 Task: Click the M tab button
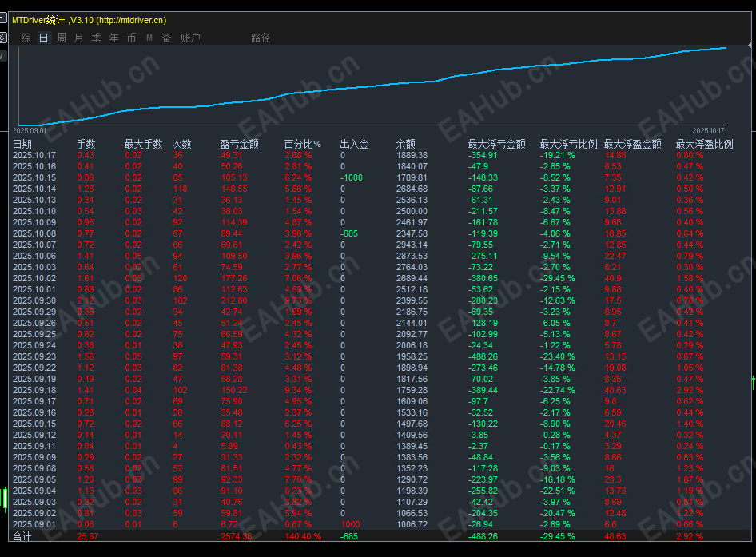pos(149,38)
